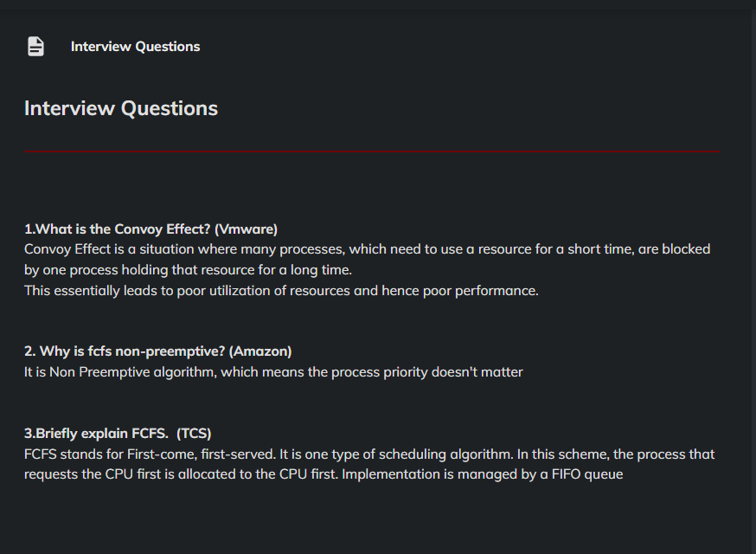The image size is (756, 554).
Task: Click the (Vmware) company tag
Action: pyautogui.click(x=246, y=229)
